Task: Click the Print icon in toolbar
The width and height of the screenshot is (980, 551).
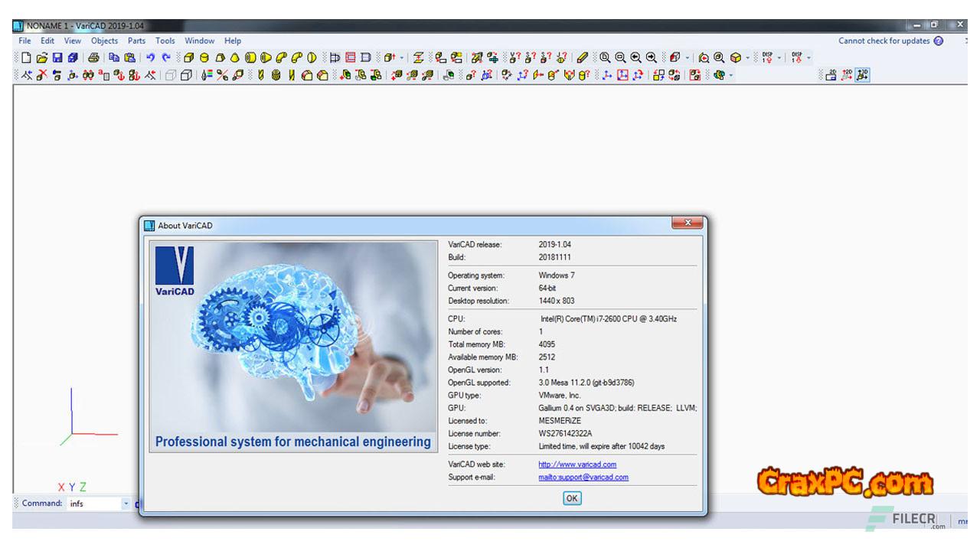Action: [93, 57]
